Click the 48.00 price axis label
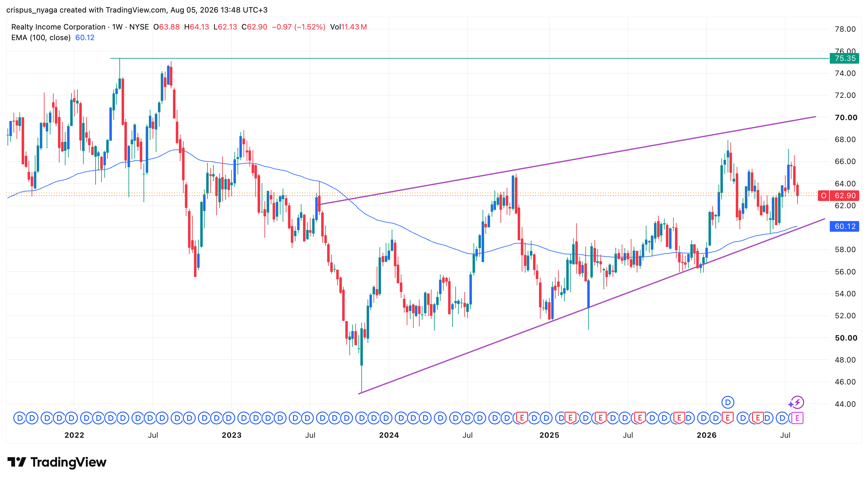This screenshot has height=481, width=868. (x=845, y=360)
